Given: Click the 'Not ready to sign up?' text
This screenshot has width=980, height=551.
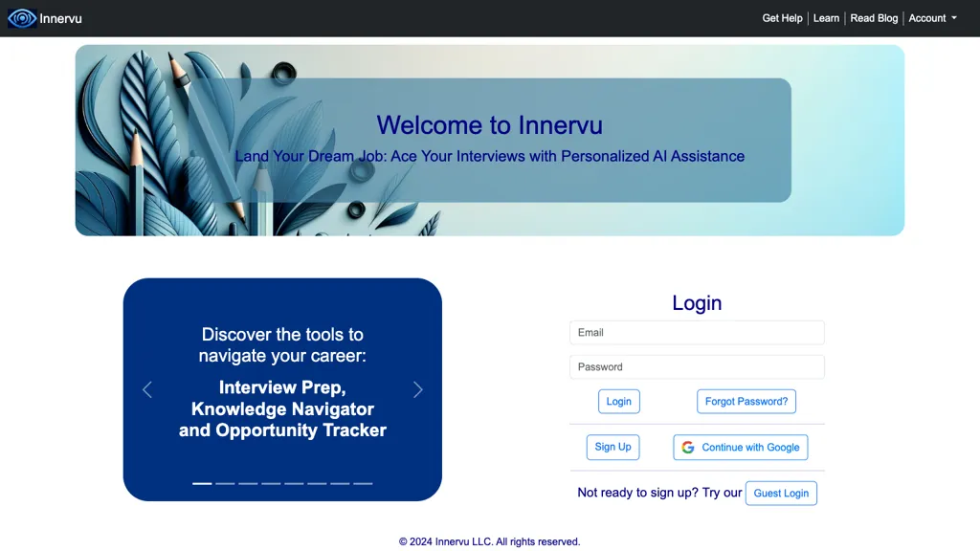Looking at the screenshot, I should click(638, 493).
